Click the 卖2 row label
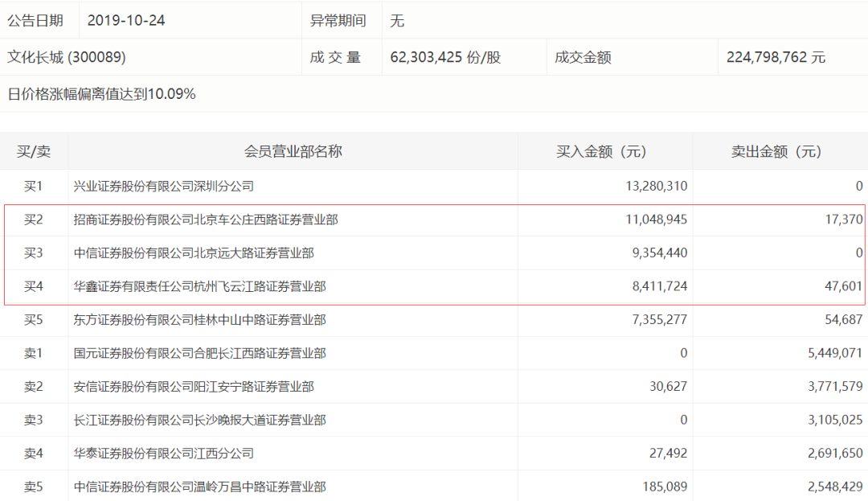 [x=33, y=387]
